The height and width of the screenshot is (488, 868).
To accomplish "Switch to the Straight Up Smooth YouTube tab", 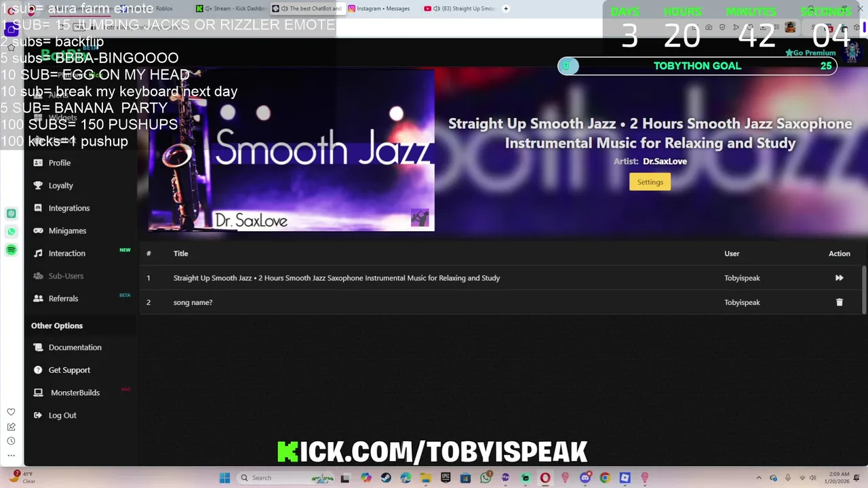I will (459, 9).
